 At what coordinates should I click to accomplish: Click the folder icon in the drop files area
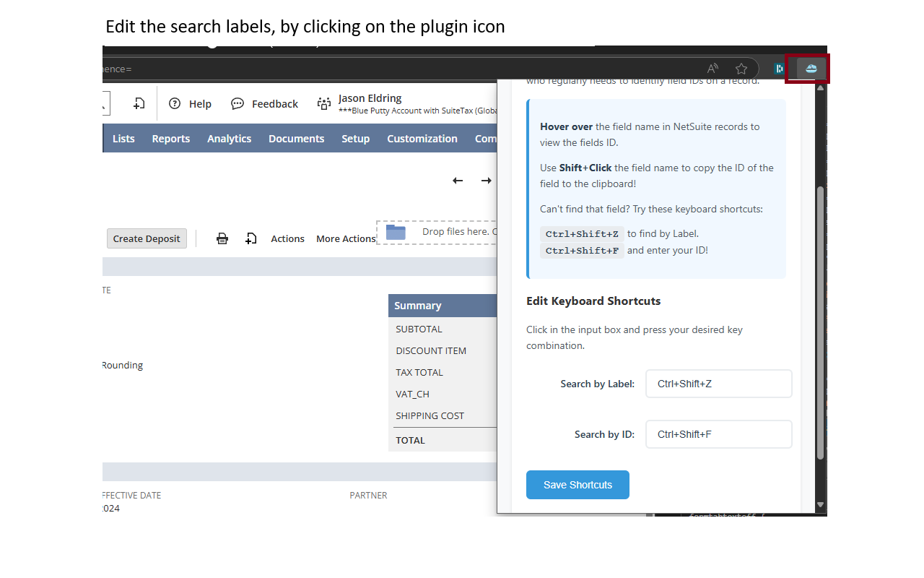click(396, 232)
